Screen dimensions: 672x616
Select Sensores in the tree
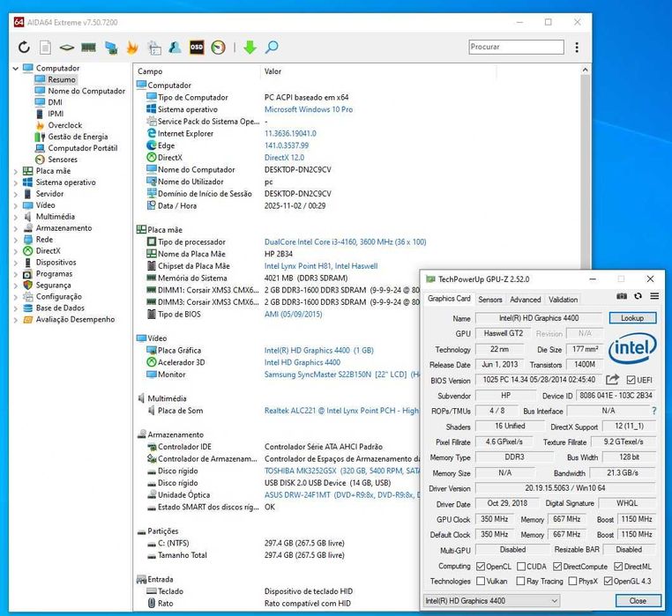click(x=63, y=160)
